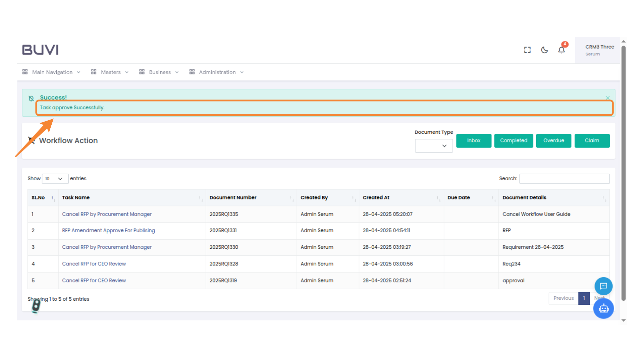Click the fullscreen expand icon
The image size is (644, 362).
[x=527, y=50]
